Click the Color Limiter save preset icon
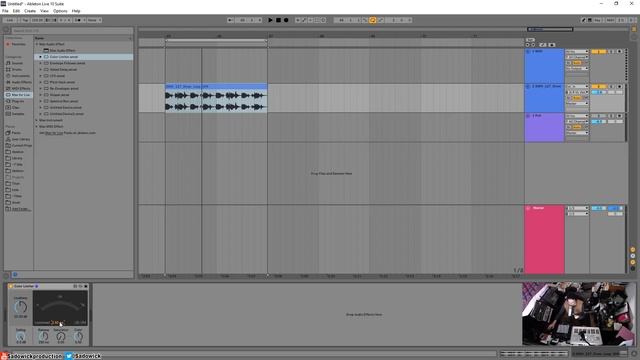Screen dimensions: 640x360 (86, 286)
